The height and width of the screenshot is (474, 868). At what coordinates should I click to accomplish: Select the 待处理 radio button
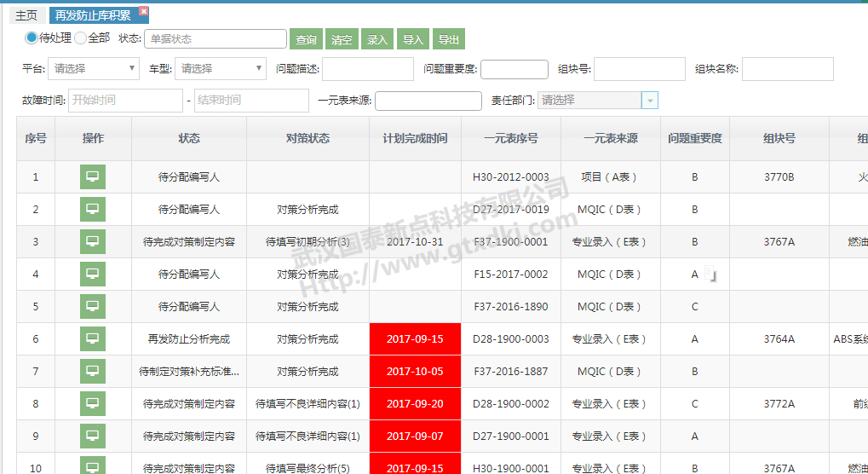pyautogui.click(x=32, y=38)
